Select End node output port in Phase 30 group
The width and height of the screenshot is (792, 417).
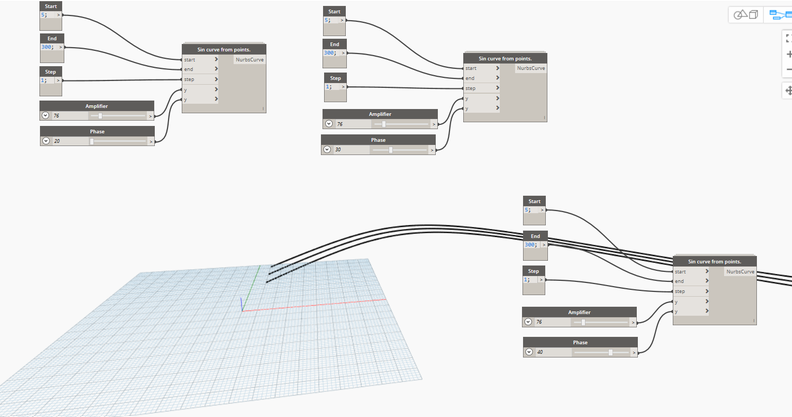click(343, 53)
